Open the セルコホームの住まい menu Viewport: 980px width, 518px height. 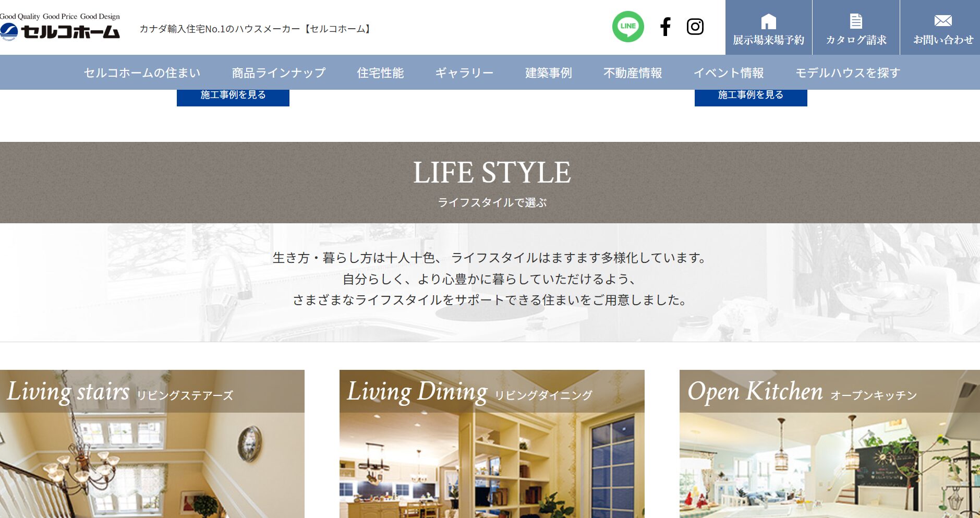coord(142,73)
